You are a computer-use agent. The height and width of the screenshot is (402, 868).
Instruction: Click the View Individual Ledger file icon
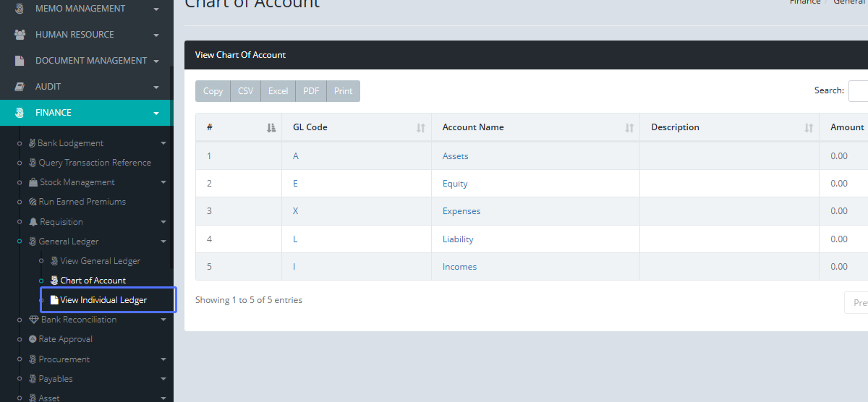click(x=54, y=300)
